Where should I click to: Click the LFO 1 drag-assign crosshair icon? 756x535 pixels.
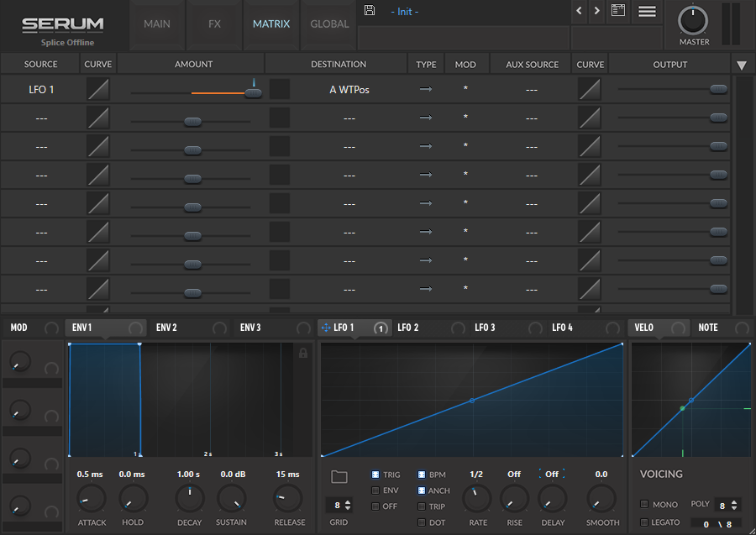click(326, 328)
